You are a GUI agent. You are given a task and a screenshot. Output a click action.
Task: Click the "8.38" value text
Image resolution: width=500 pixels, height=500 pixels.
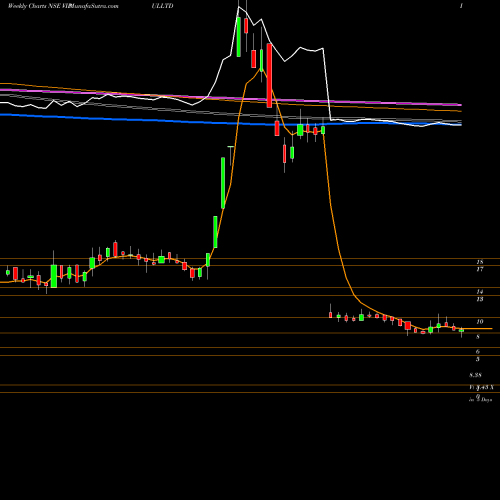475,375
